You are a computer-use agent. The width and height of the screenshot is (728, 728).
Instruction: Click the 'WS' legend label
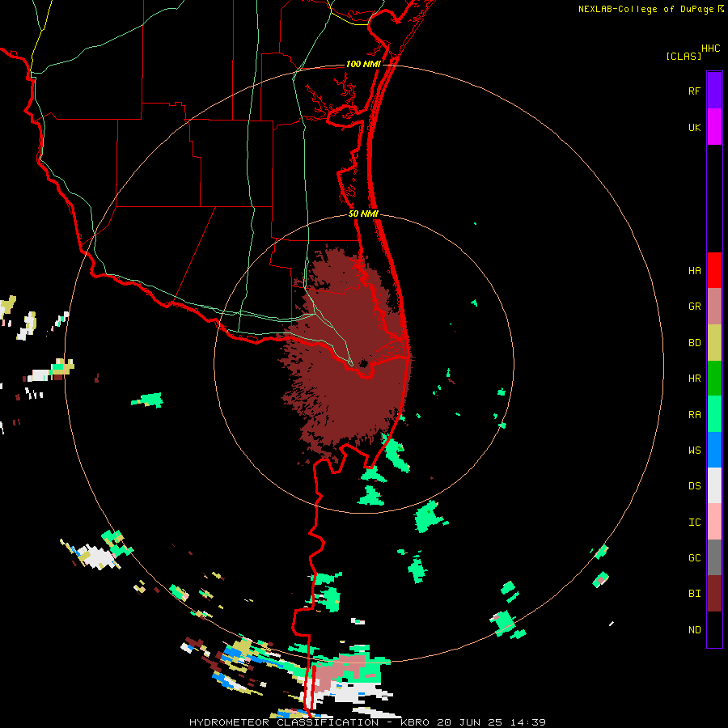[x=694, y=451]
